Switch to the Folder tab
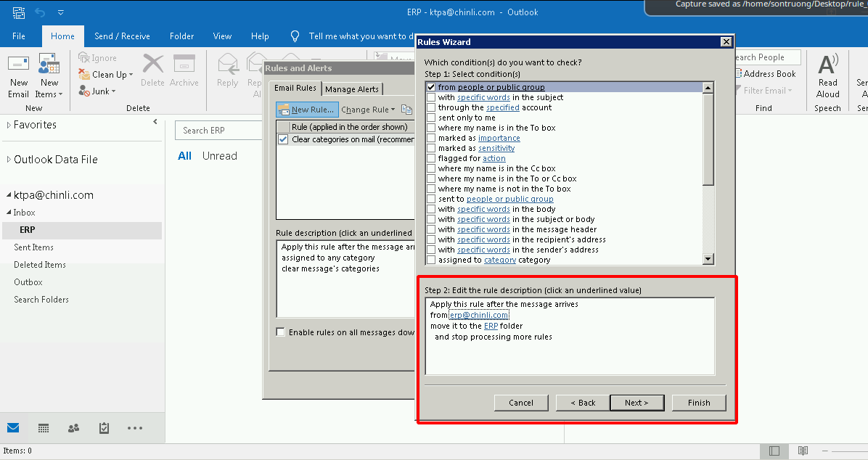Screen dimensions: 868x460 (181, 36)
